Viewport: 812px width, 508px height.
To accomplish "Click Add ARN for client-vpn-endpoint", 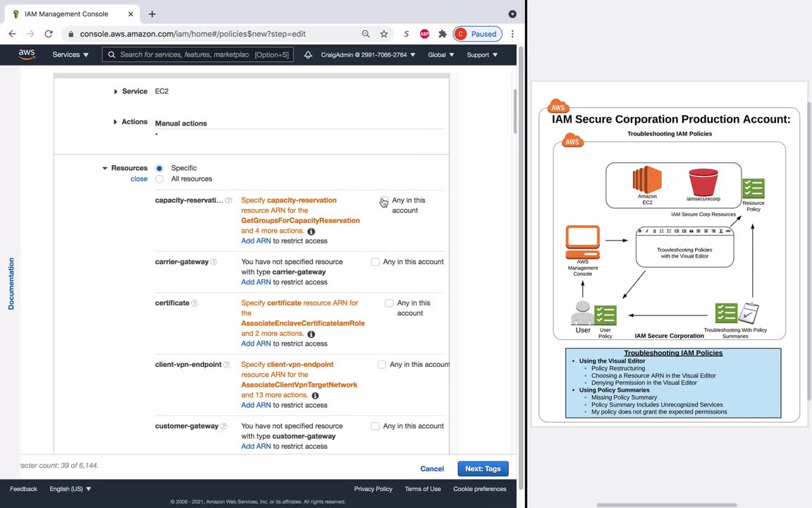I will [x=256, y=406].
